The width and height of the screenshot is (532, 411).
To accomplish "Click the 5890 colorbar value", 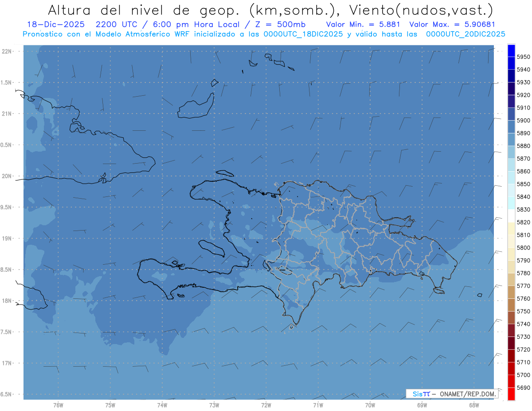I will point(524,133).
